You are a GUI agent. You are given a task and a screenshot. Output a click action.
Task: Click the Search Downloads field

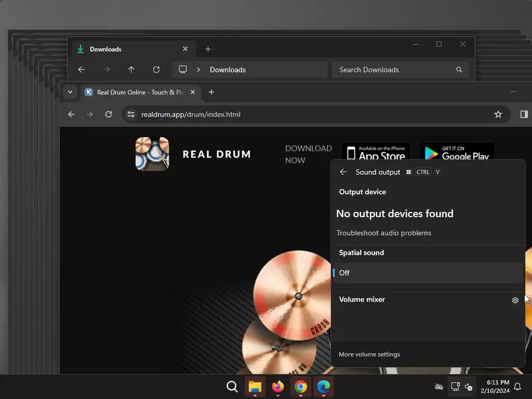401,70
